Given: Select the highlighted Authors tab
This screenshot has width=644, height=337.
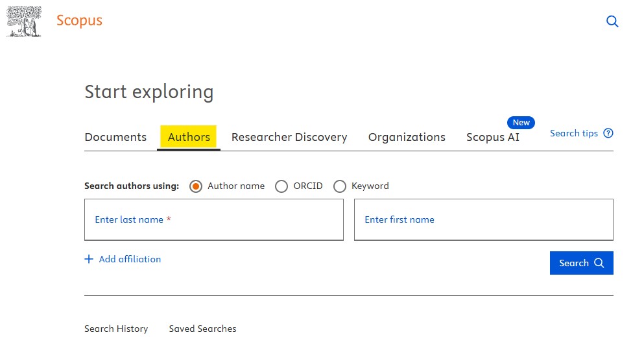Looking at the screenshot, I should click(189, 137).
